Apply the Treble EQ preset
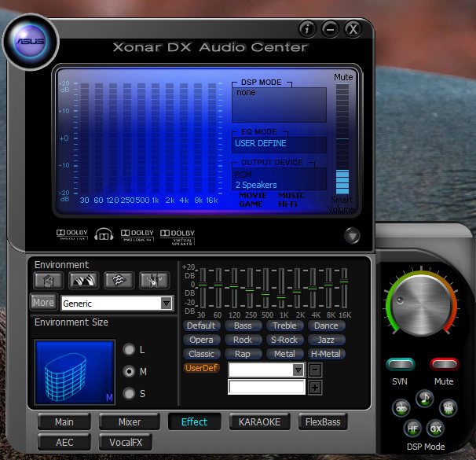This screenshot has height=460, width=476. click(284, 326)
